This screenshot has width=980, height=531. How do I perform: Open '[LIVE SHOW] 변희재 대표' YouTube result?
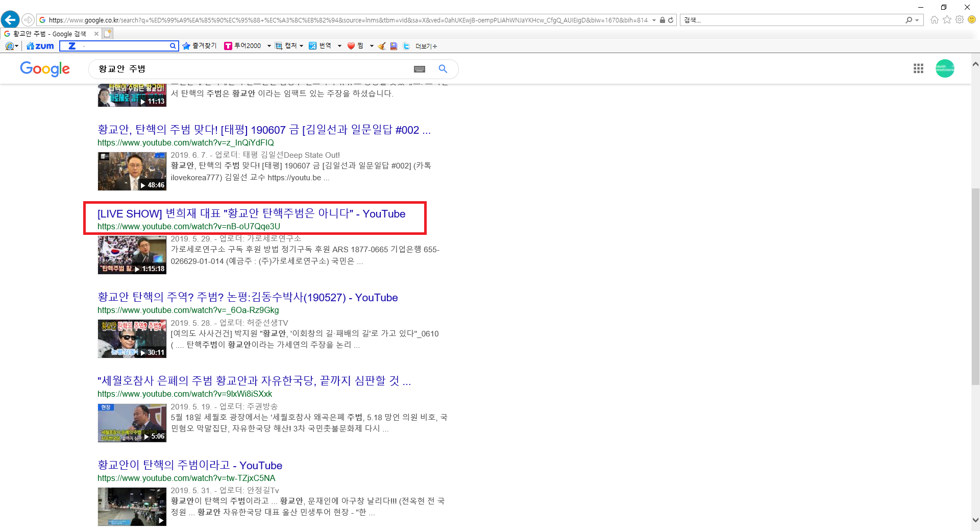251,213
